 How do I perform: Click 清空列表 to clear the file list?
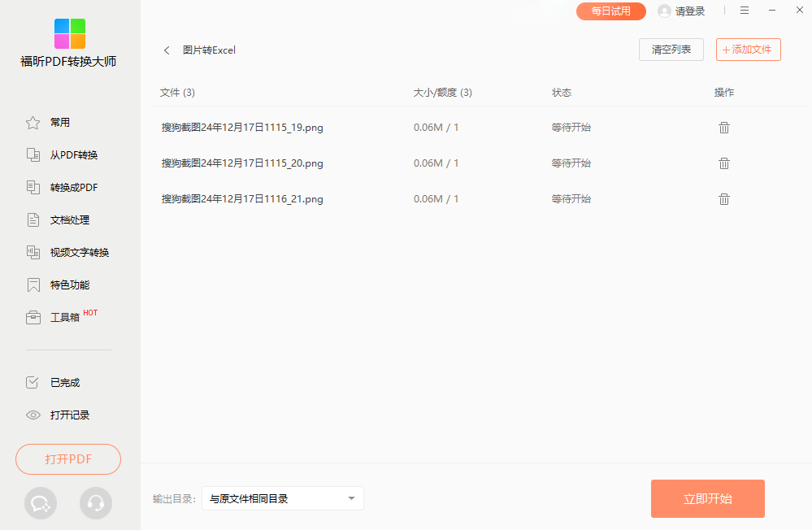tap(671, 50)
